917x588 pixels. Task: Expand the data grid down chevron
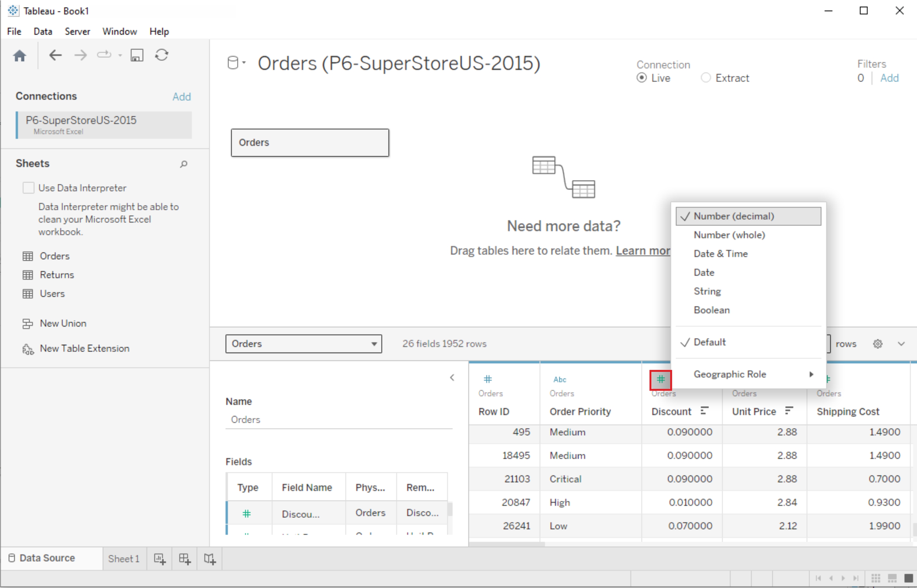click(901, 344)
